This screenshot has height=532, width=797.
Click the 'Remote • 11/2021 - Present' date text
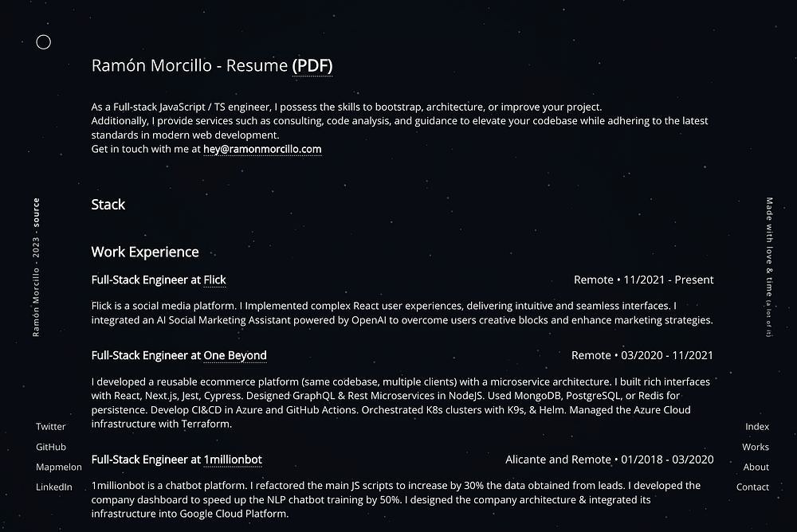[643, 280]
